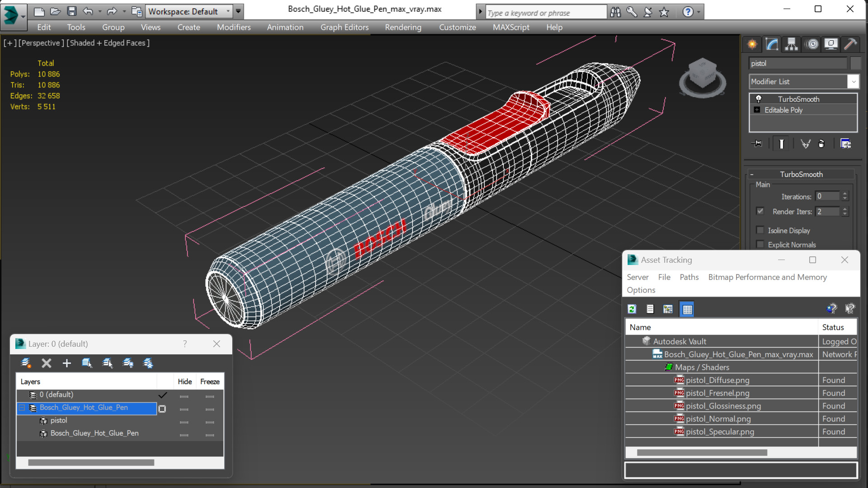Add new layer with plus icon
The image size is (868, 488).
click(67, 363)
